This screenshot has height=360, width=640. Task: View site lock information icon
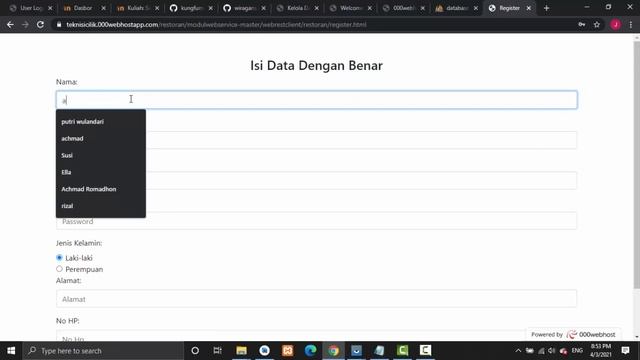tap(59, 24)
